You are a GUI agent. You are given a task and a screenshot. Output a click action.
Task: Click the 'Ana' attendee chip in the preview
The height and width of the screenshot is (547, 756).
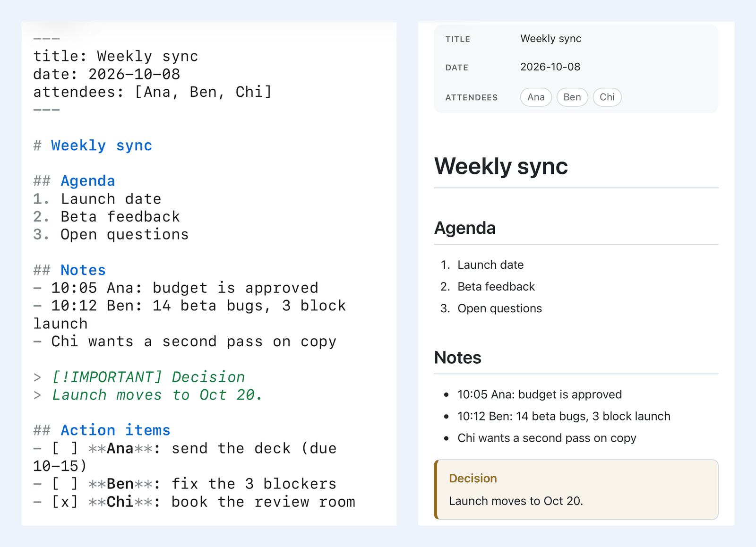[x=536, y=97]
